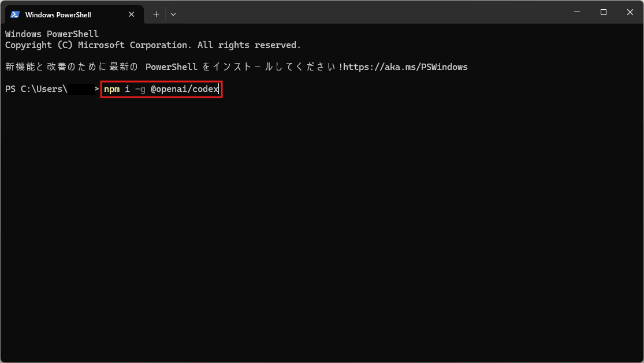This screenshot has height=363, width=644.
Task: Close the terminal window
Action: coord(630,12)
